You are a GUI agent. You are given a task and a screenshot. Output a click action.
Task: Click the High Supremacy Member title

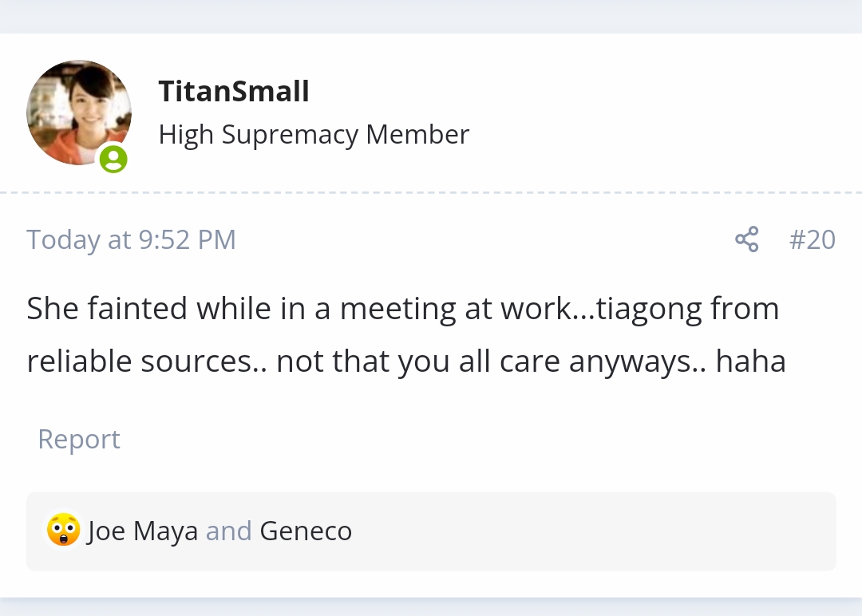314,134
